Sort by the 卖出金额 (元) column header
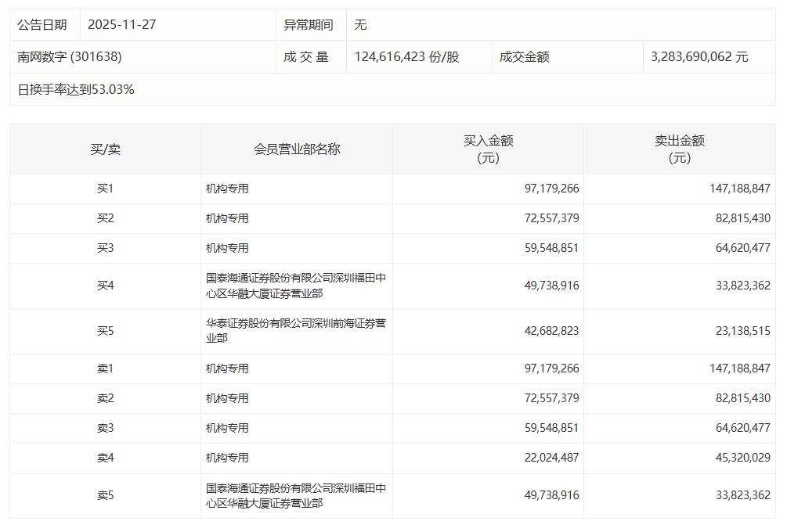787x532 pixels. (x=679, y=149)
